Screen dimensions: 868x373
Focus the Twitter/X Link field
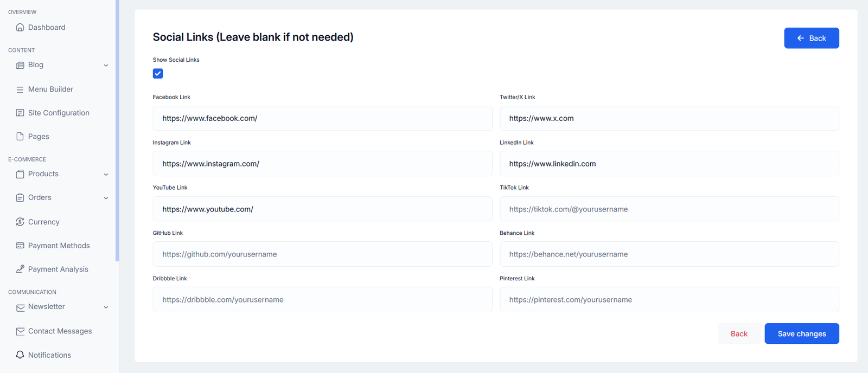pyautogui.click(x=669, y=118)
